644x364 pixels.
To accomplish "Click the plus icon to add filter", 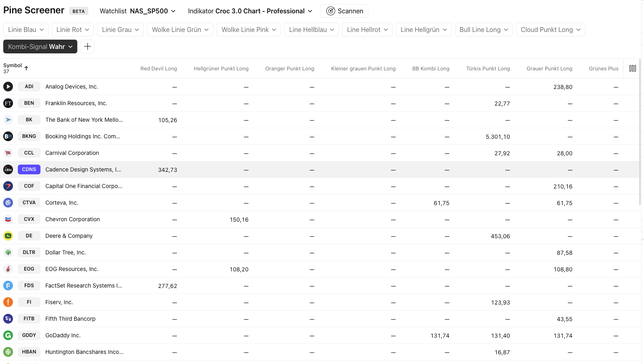I will point(87,47).
